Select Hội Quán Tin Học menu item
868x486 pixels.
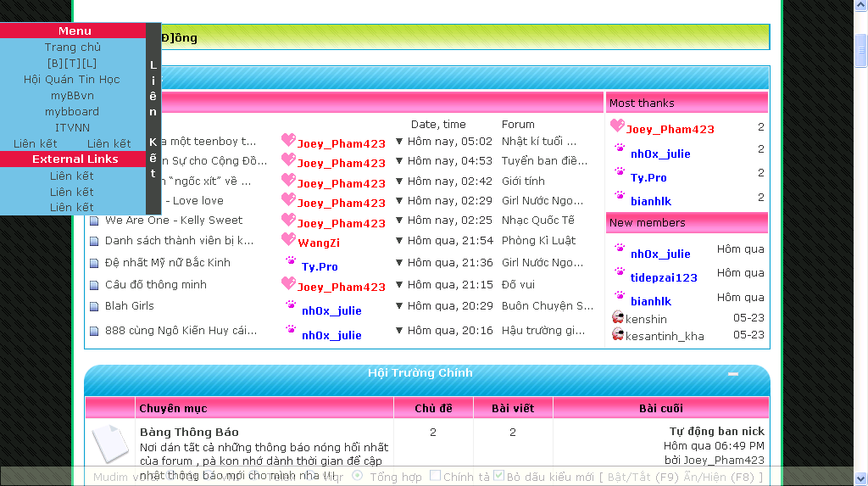72,80
